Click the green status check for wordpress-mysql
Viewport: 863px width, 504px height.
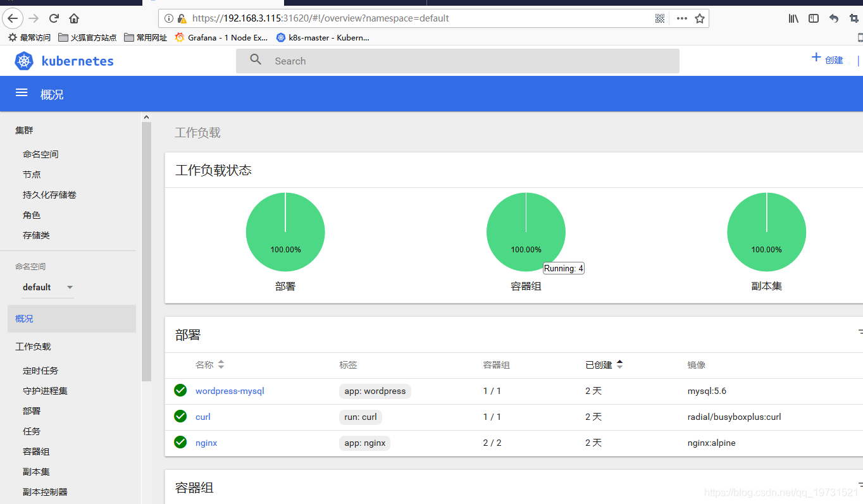tap(180, 390)
